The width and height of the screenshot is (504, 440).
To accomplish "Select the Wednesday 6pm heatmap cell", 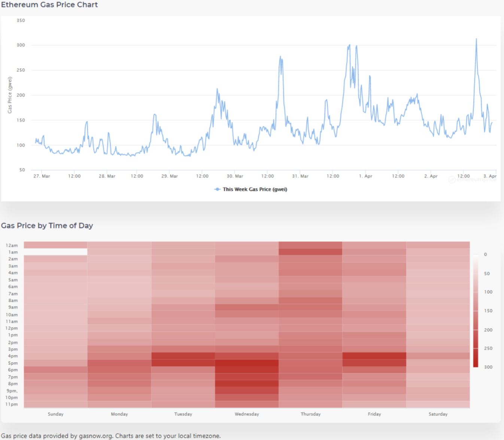I will (247, 370).
